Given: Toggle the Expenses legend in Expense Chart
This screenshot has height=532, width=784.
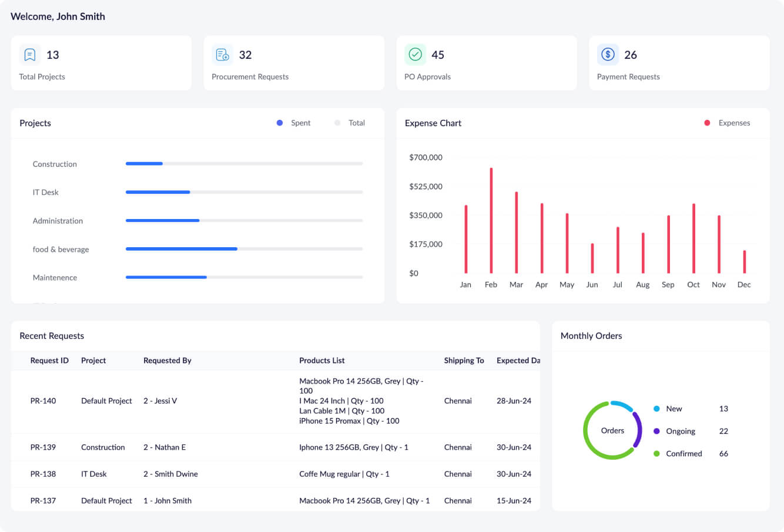Looking at the screenshot, I should click(x=707, y=123).
